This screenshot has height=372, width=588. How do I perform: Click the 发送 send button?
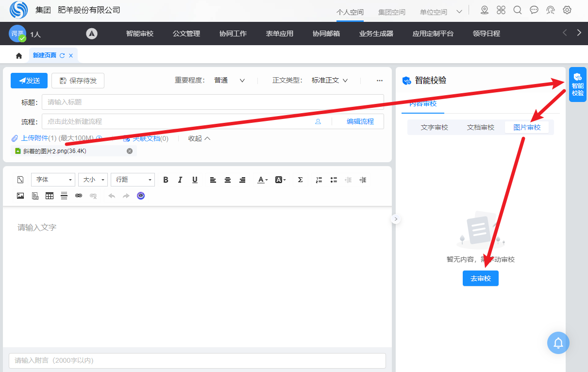click(29, 81)
